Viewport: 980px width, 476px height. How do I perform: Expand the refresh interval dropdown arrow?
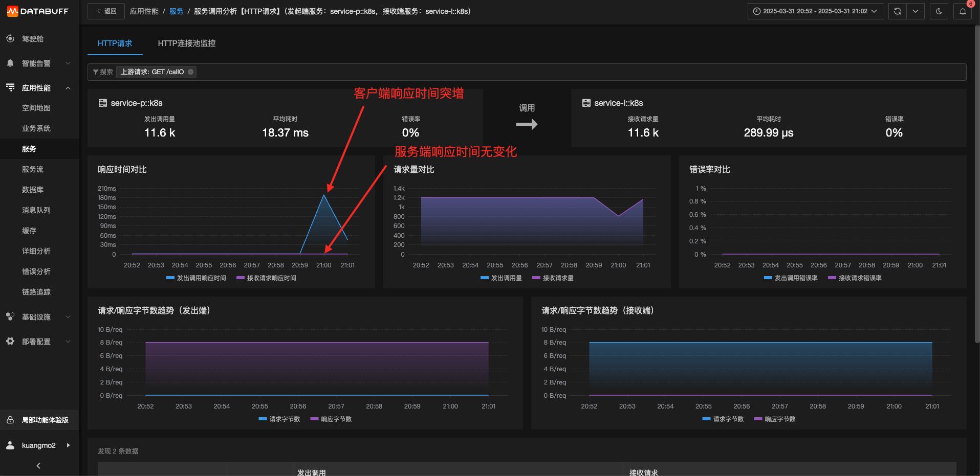tap(916, 11)
